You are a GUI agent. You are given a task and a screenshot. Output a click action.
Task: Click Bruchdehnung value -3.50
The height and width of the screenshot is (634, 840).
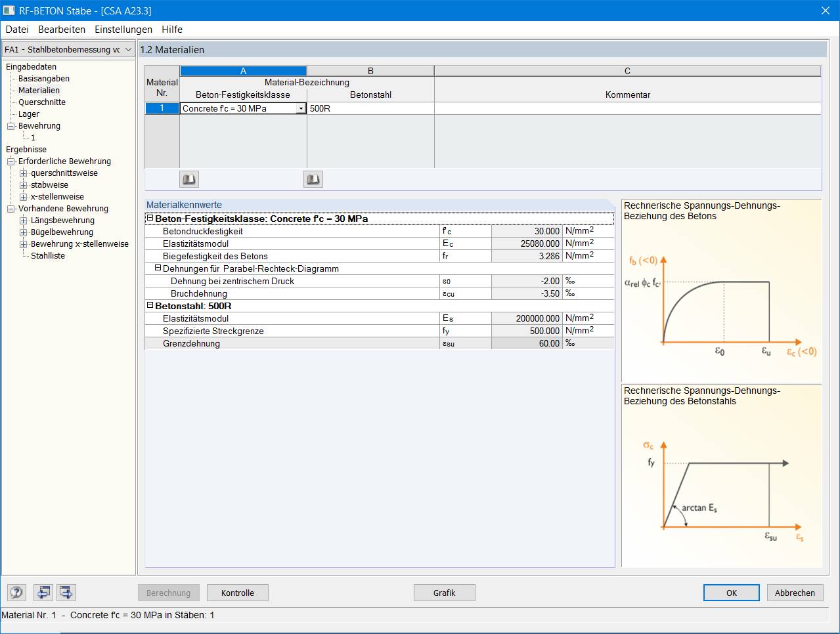(527, 293)
